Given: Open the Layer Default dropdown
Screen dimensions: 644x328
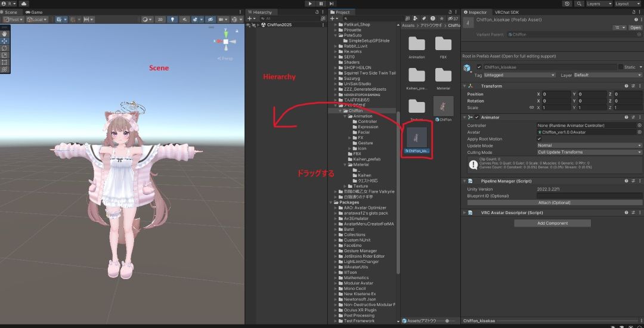Looking at the screenshot, I should 607,75.
